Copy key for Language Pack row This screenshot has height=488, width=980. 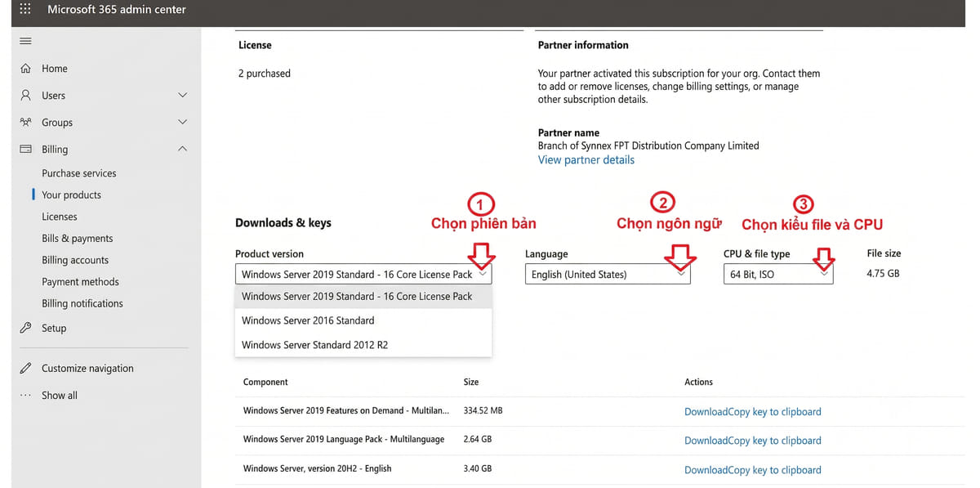pyautogui.click(x=774, y=441)
